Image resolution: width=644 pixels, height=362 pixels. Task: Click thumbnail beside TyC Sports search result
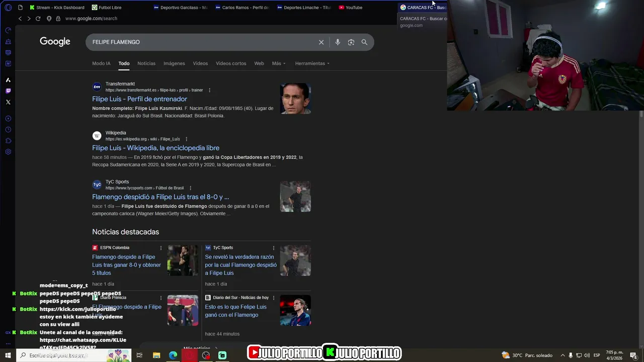coord(295,197)
